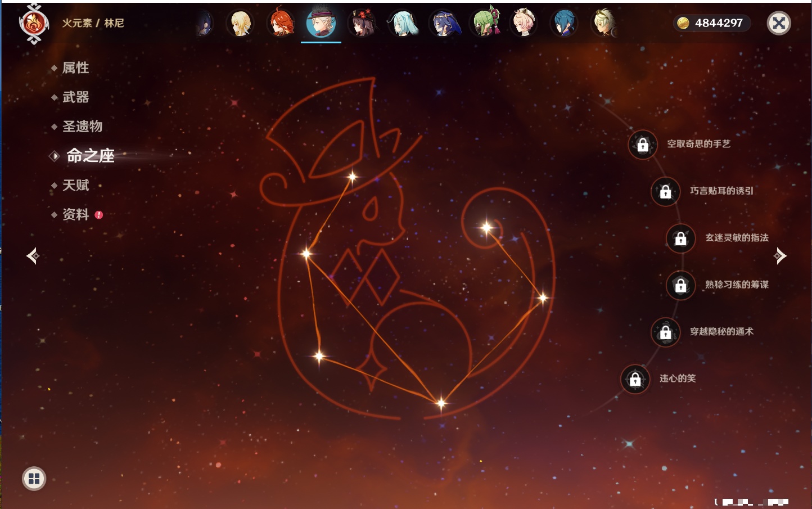This screenshot has width=812, height=509.
Task: Open the 天赋 talents page
Action: (x=75, y=185)
